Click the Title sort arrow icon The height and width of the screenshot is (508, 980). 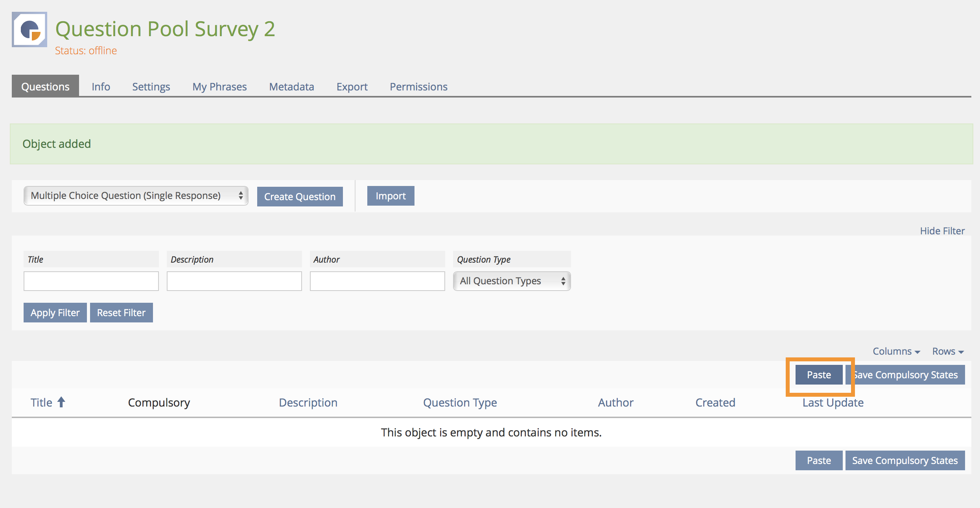61,402
